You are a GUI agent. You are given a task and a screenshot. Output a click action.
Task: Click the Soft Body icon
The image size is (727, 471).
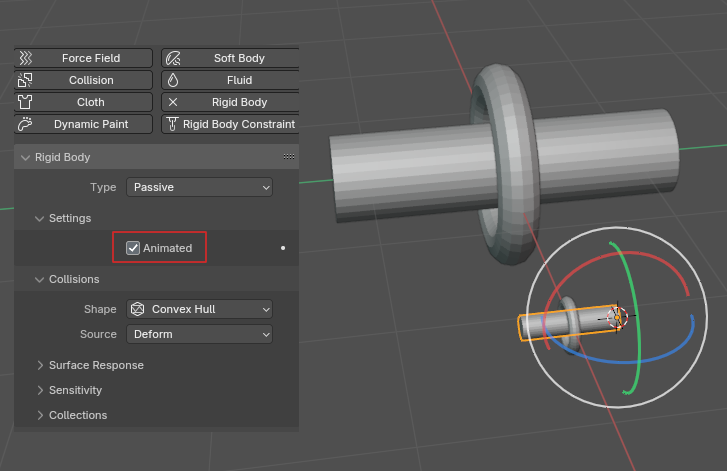tap(173, 58)
